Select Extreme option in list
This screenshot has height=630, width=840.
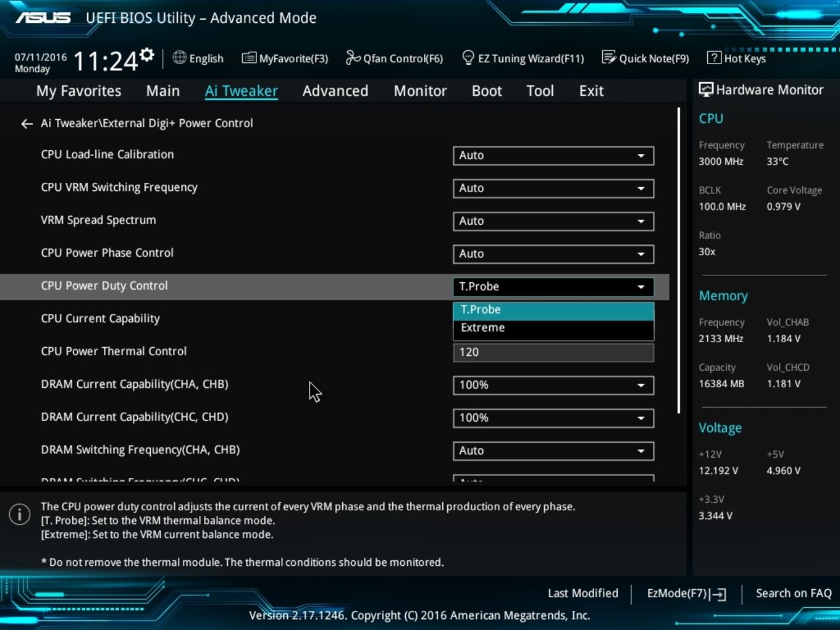click(553, 328)
